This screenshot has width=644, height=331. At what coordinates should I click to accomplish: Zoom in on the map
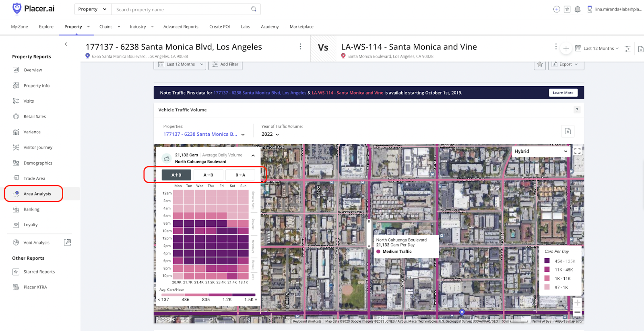[x=577, y=303]
